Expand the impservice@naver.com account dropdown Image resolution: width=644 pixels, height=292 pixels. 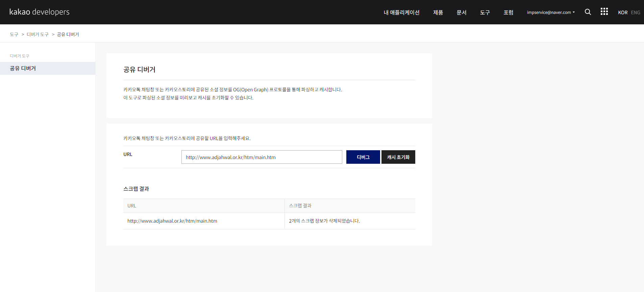(x=551, y=13)
